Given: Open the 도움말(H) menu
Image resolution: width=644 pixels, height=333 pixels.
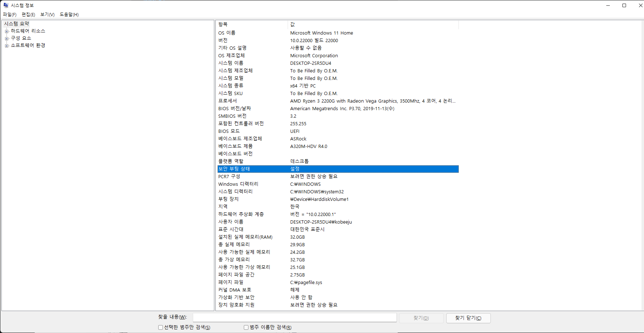Looking at the screenshot, I should [x=69, y=14].
